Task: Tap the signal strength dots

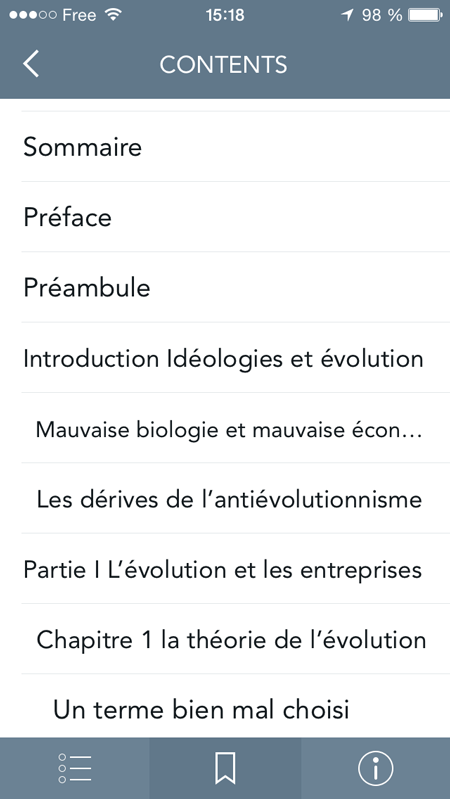Action: (33, 15)
